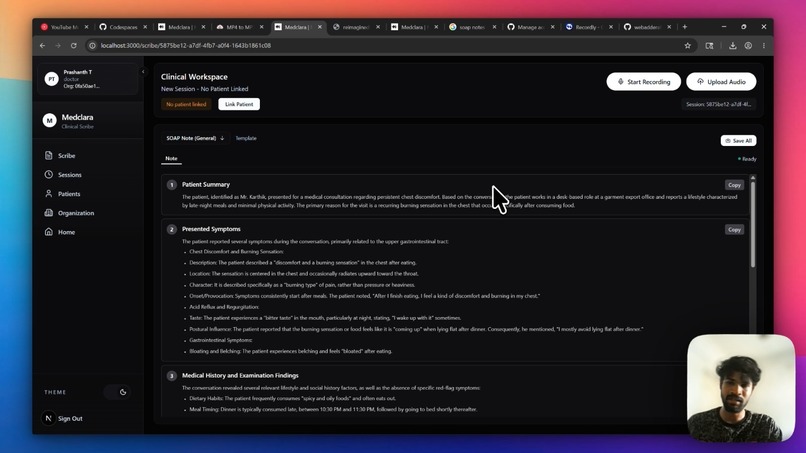The width and height of the screenshot is (806, 453).
Task: Open the Scribe page in sidebar
Action: coord(66,155)
